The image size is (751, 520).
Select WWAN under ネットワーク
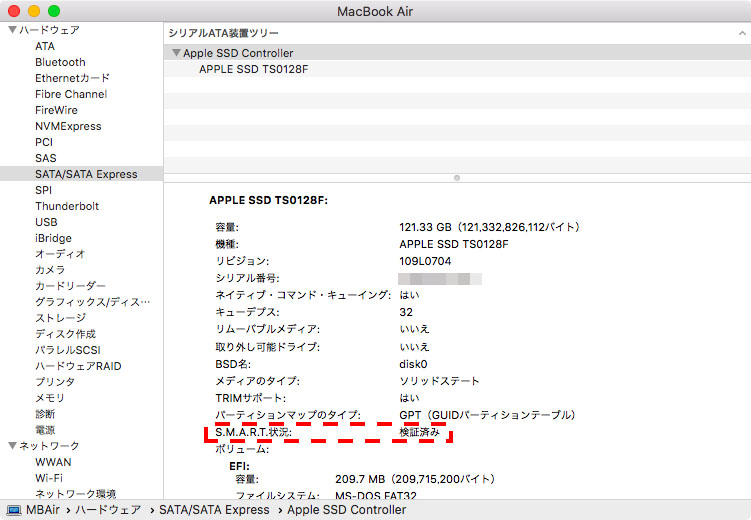pyautogui.click(x=53, y=462)
